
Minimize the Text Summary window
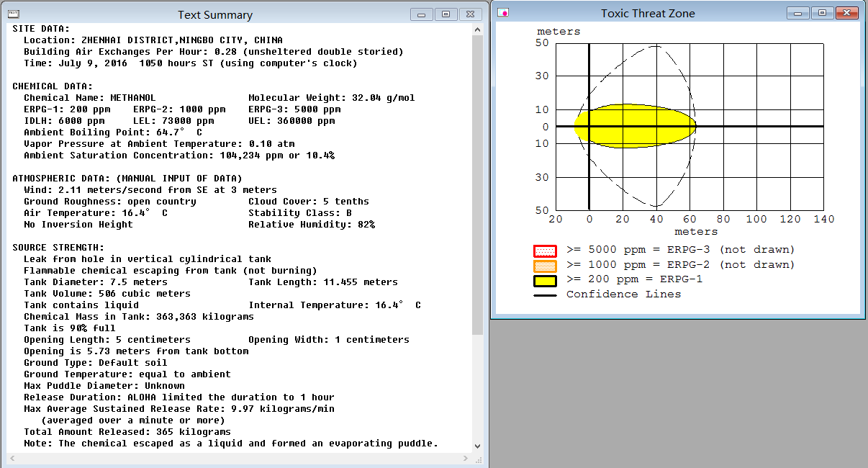(x=421, y=14)
